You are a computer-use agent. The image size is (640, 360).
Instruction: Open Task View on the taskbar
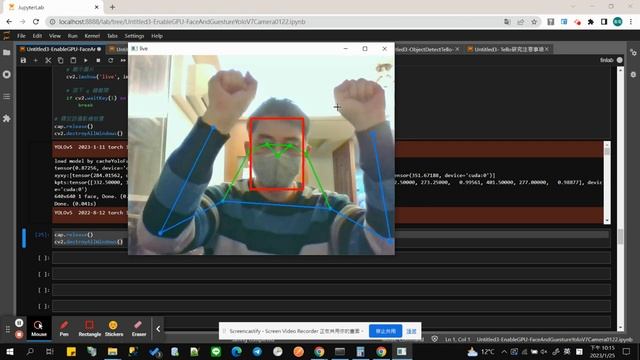pos(50,351)
